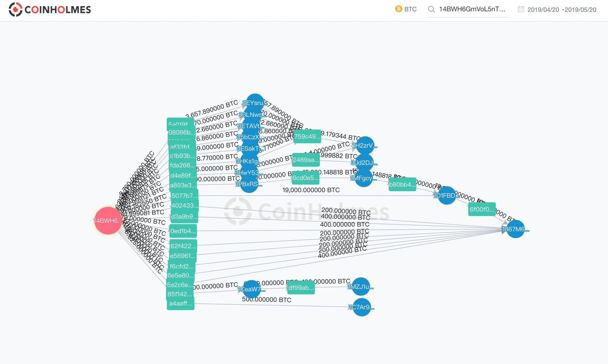Select the 1H2zrV address node
The image size is (608, 364).
365,146
